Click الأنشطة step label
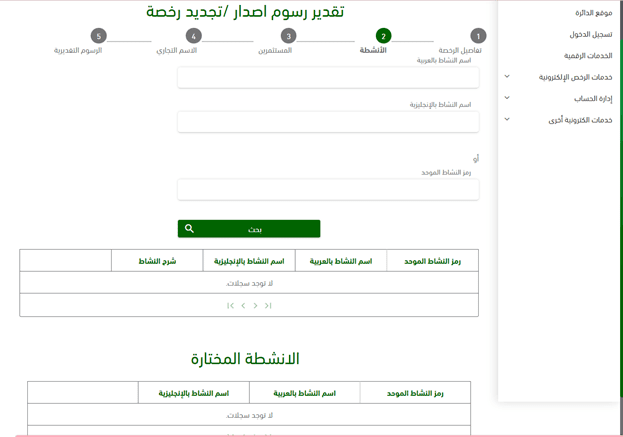Image resolution: width=623 pixels, height=437 pixels. pos(373,50)
